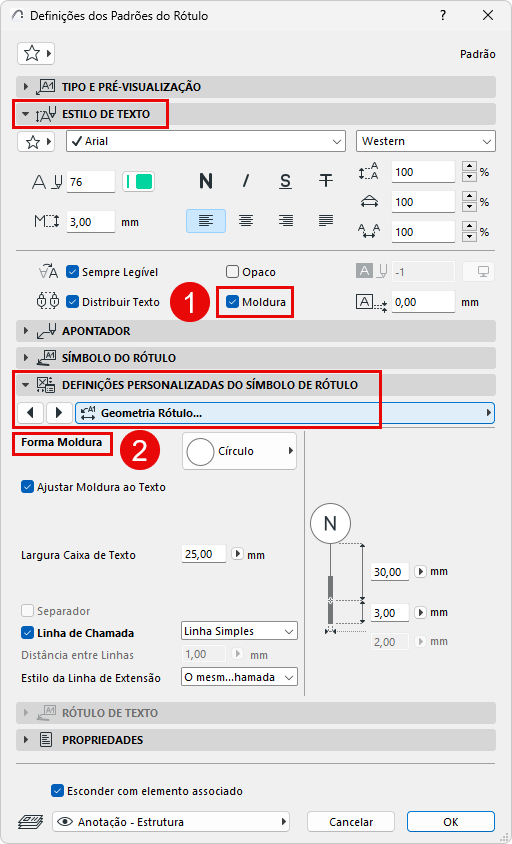This screenshot has height=844, width=512.
Task: Click text height 3,00 mm field
Action: click(x=90, y=222)
